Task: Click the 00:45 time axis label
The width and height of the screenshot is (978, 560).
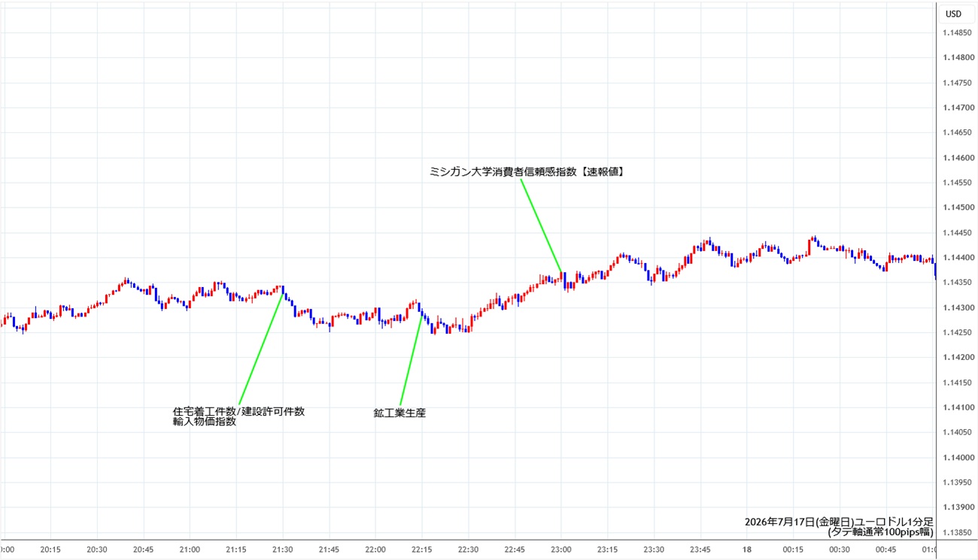Action: 886,549
